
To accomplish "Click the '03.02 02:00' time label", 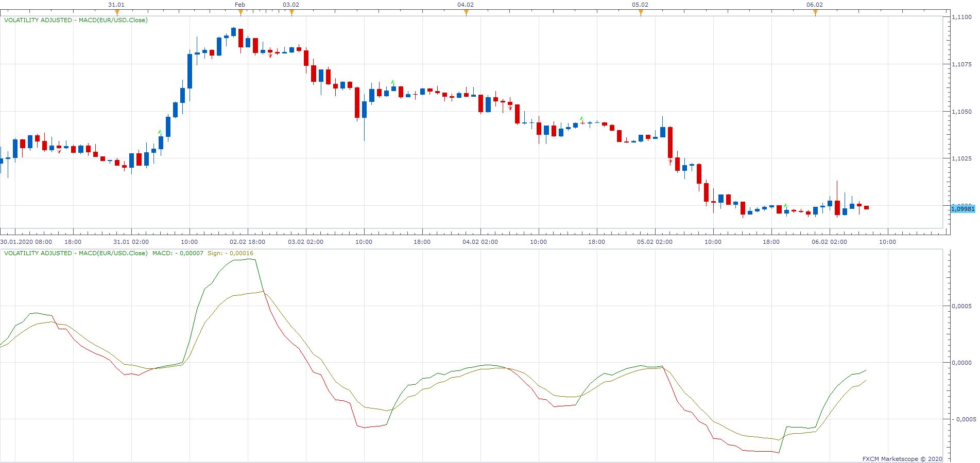I will click(305, 242).
